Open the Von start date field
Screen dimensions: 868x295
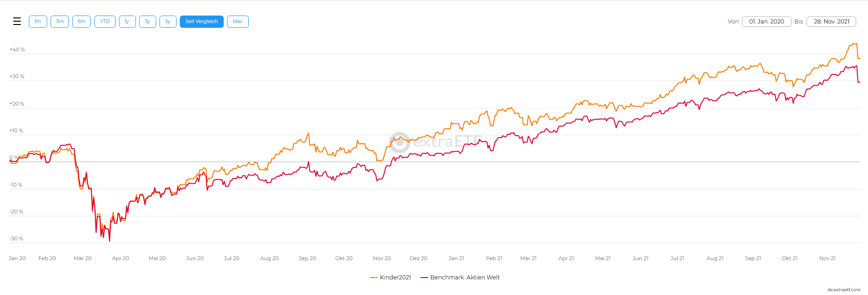tap(767, 22)
